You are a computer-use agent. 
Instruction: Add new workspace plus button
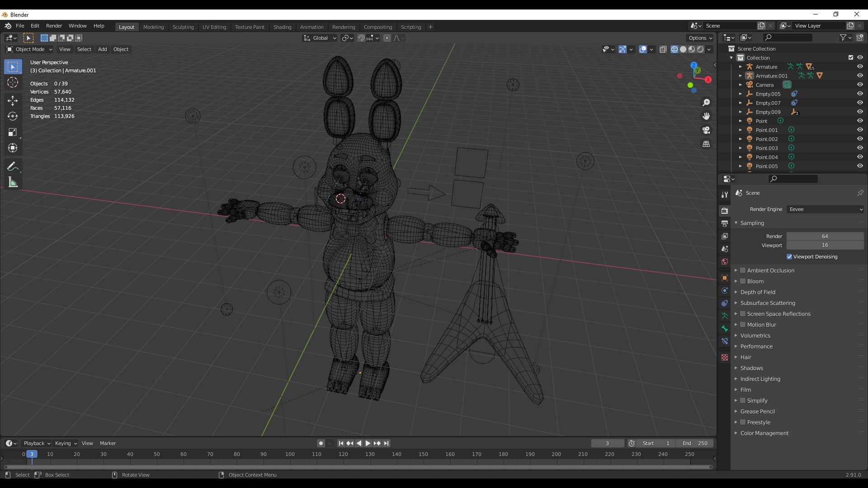coord(430,27)
